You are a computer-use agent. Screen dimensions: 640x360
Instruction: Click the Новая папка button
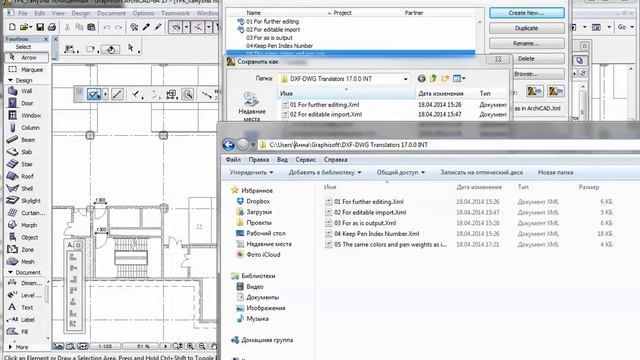556,173
